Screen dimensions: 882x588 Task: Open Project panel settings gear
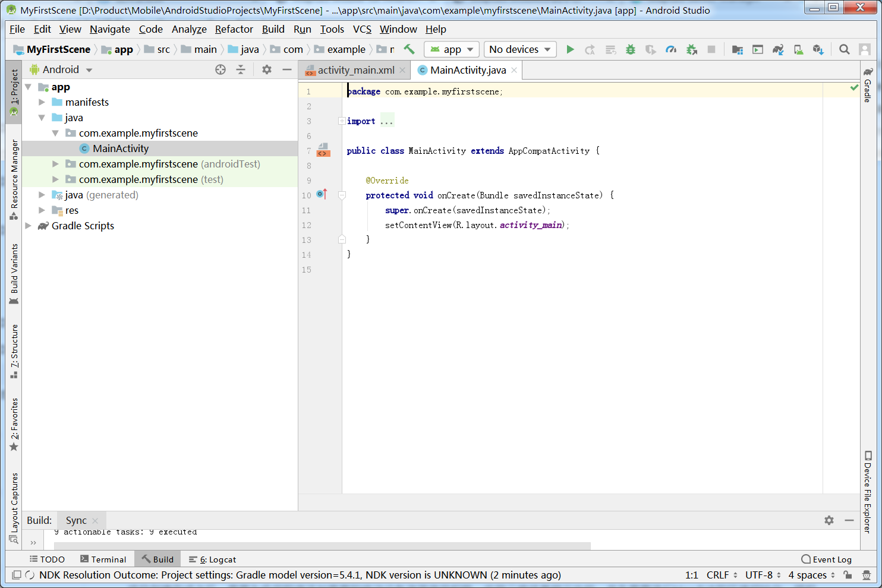[267, 69]
